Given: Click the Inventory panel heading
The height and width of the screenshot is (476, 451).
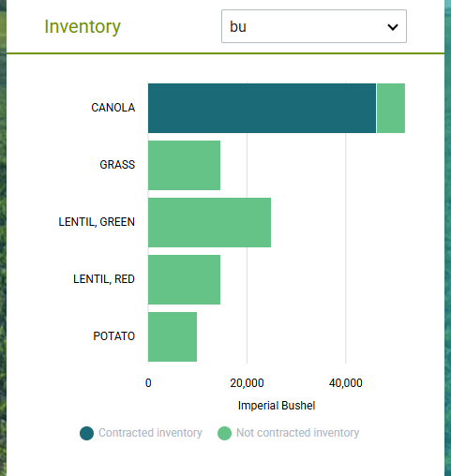Looking at the screenshot, I should pyautogui.click(x=83, y=26).
